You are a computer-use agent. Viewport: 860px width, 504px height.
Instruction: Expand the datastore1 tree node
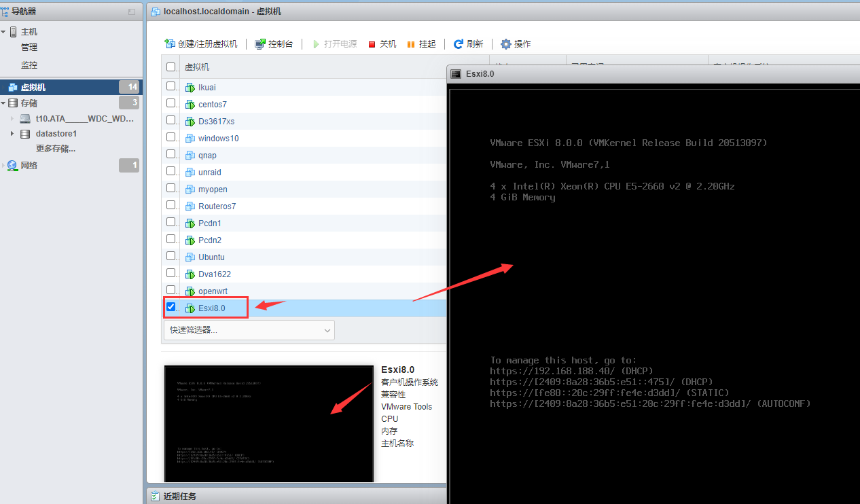coord(12,134)
